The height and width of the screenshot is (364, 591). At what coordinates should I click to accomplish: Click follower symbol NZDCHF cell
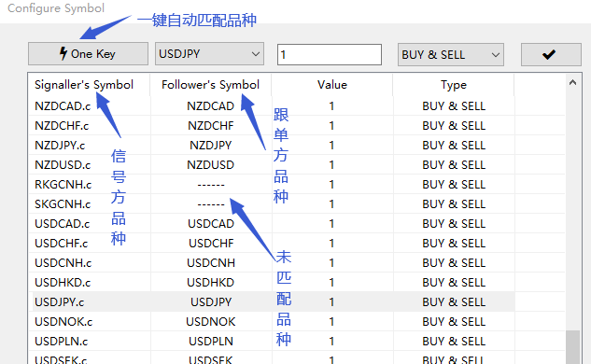tap(211, 126)
